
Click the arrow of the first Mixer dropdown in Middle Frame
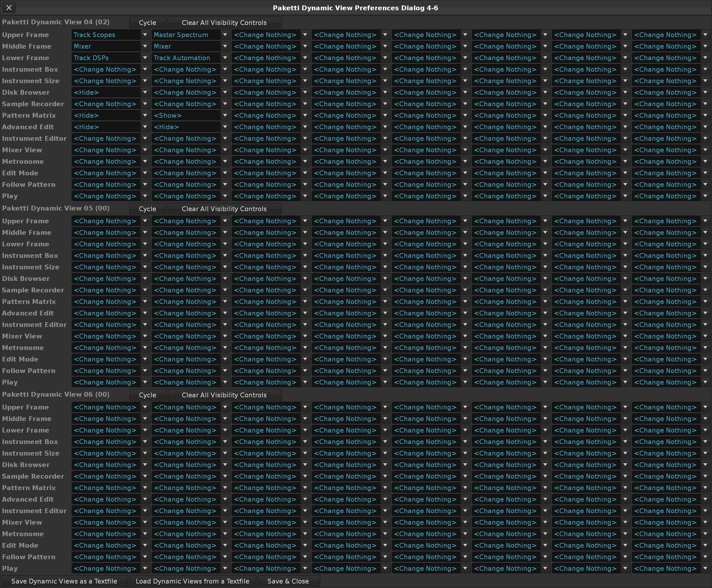[145, 46]
